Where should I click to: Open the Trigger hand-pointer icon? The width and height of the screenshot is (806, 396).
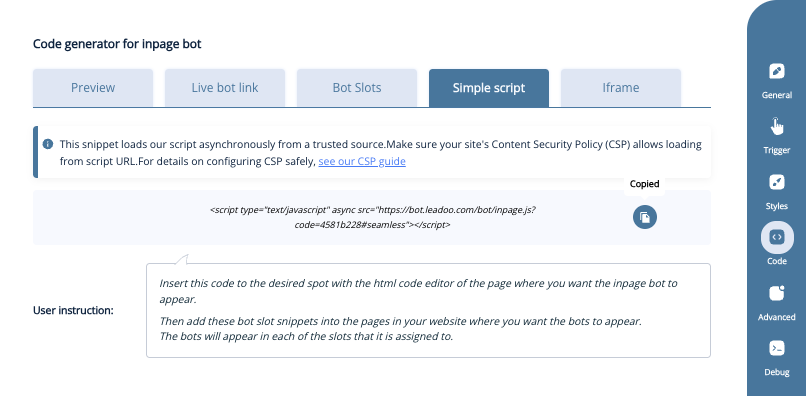click(x=777, y=126)
